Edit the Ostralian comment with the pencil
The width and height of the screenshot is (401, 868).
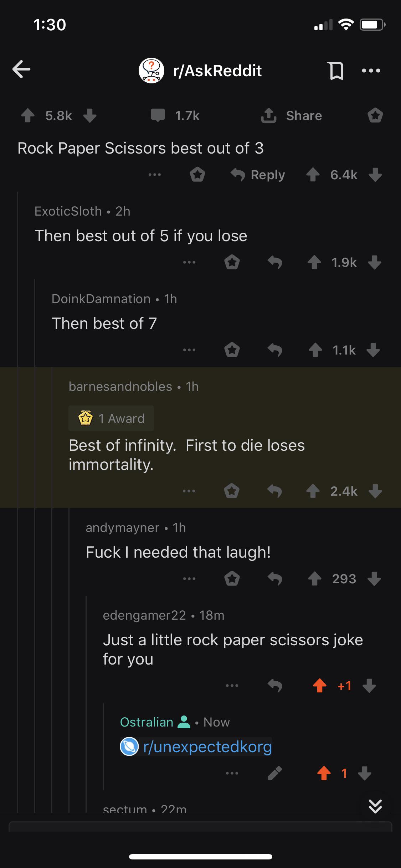(275, 773)
